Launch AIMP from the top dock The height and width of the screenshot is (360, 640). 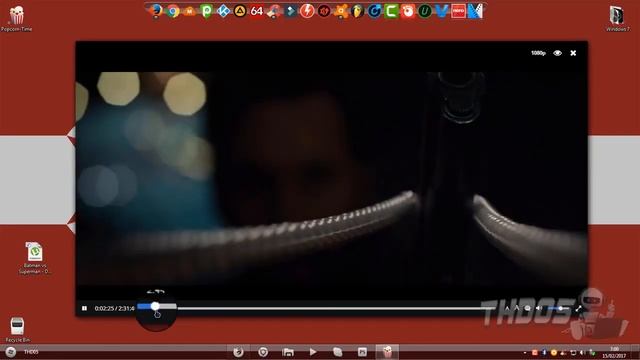pos(240,11)
